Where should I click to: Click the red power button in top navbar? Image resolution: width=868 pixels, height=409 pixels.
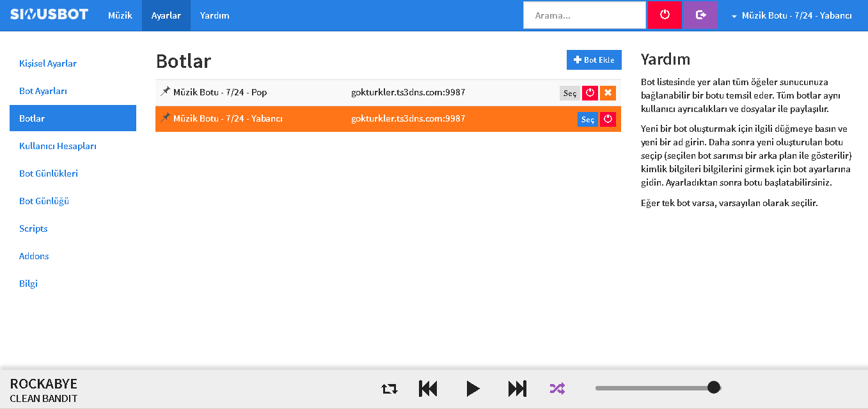pyautogui.click(x=665, y=15)
